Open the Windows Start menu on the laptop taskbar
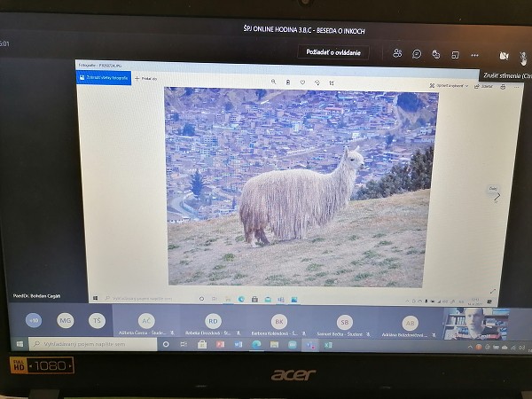This screenshot has height=399, width=532. pos(20,344)
